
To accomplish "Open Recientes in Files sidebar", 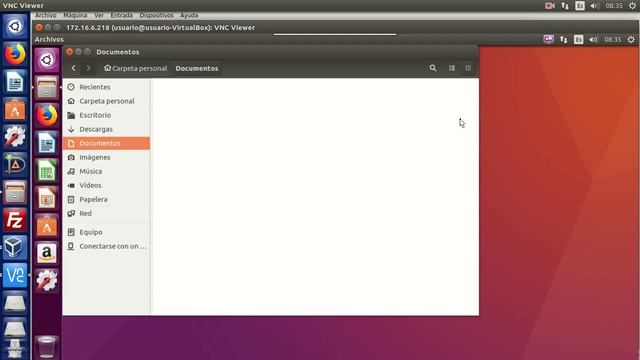I will pos(106,87).
